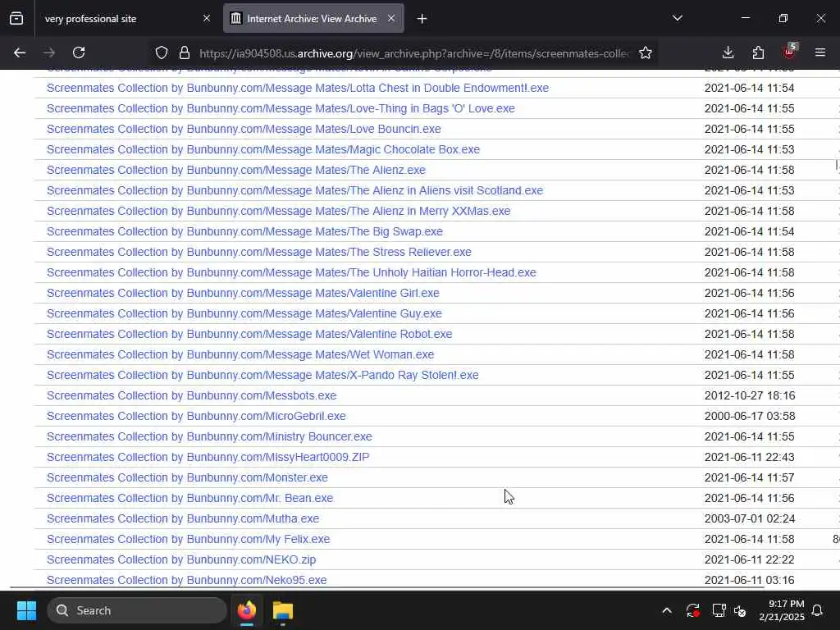This screenshot has height=630, width=840.
Task: Click the horizontal page scrollbar
Action: click(x=387, y=587)
